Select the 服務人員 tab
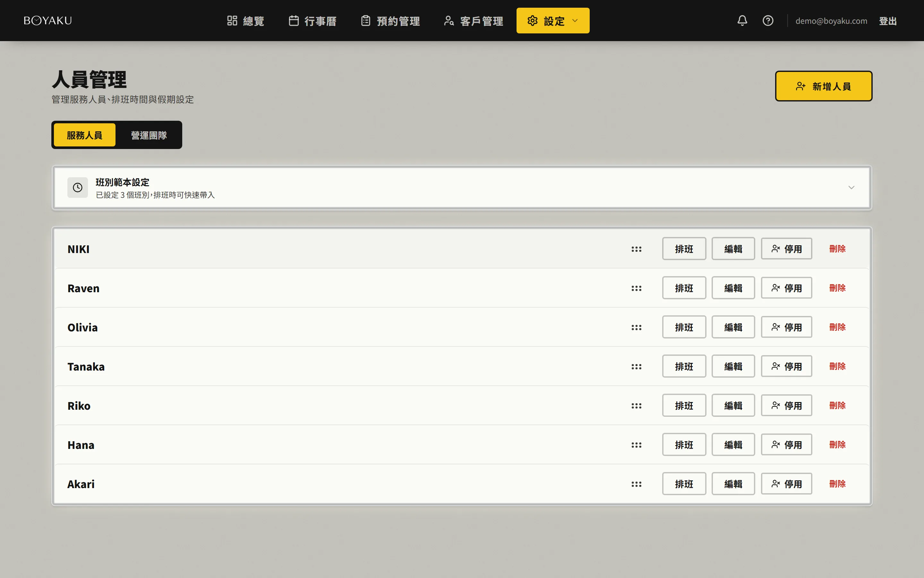924x578 pixels. tap(84, 135)
